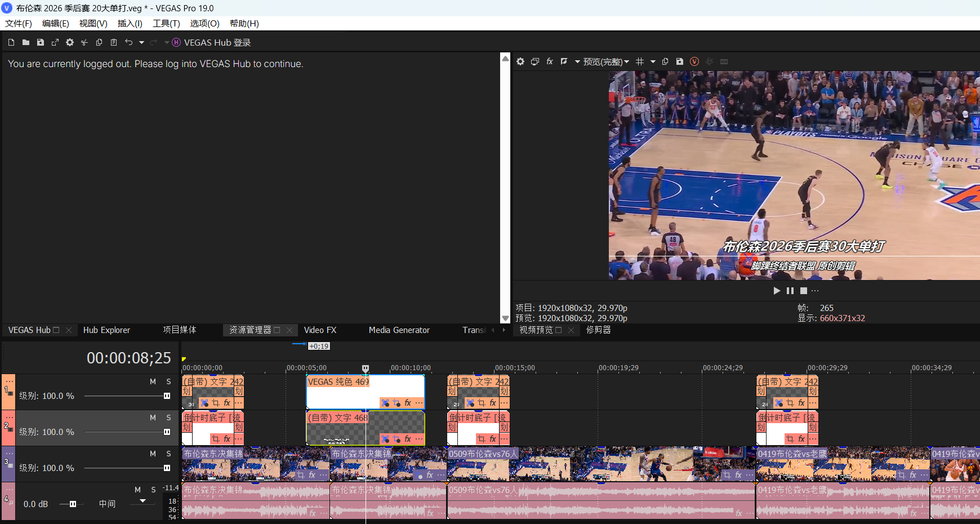Image resolution: width=980 pixels, height=524 pixels.
Task: Solo video track 3
Action: [168, 454]
